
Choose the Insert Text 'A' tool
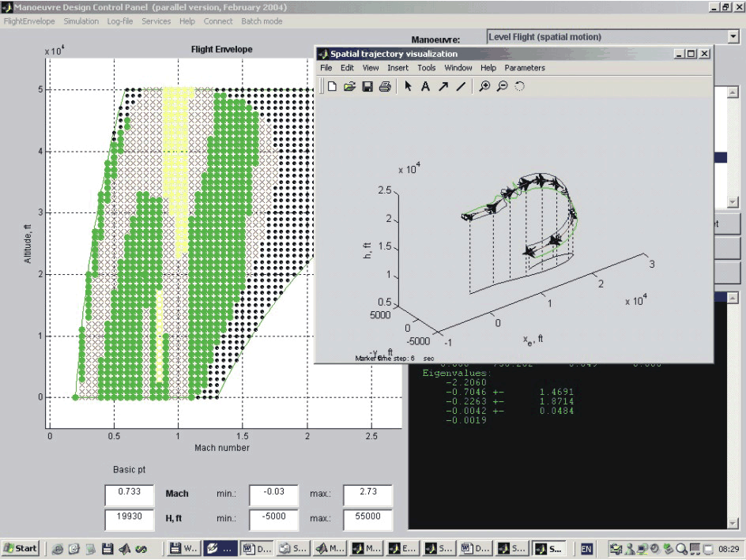click(x=425, y=87)
